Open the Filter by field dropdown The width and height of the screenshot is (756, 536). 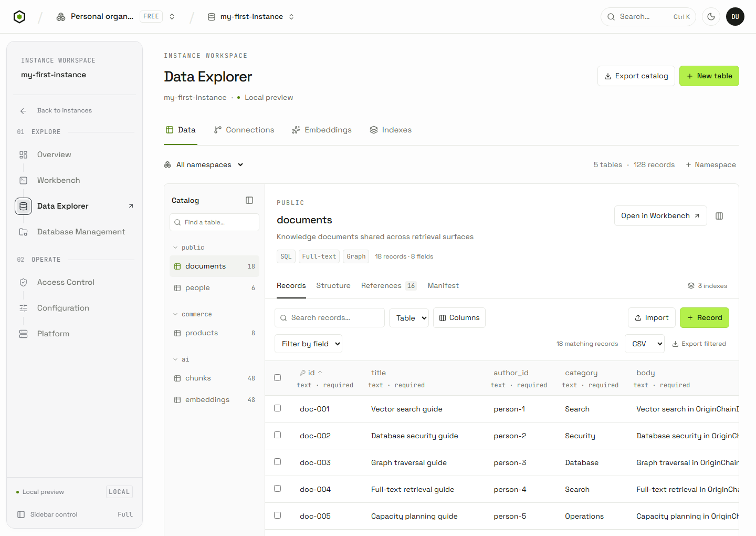tap(309, 344)
